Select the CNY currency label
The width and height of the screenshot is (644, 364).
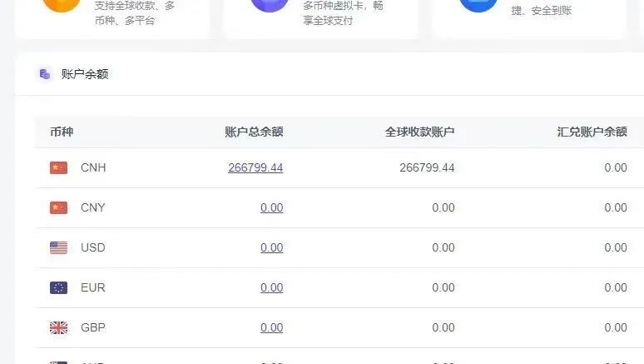[x=93, y=207]
